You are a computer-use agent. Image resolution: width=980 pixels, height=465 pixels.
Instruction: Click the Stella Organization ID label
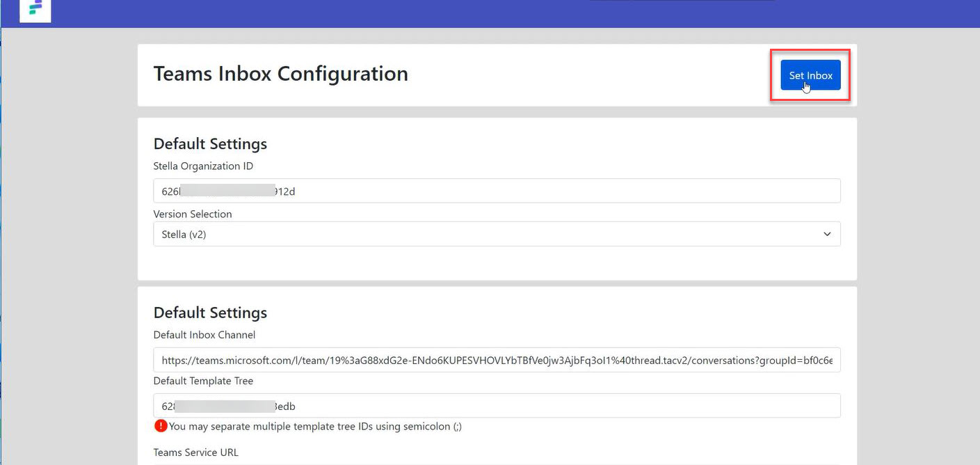(204, 166)
